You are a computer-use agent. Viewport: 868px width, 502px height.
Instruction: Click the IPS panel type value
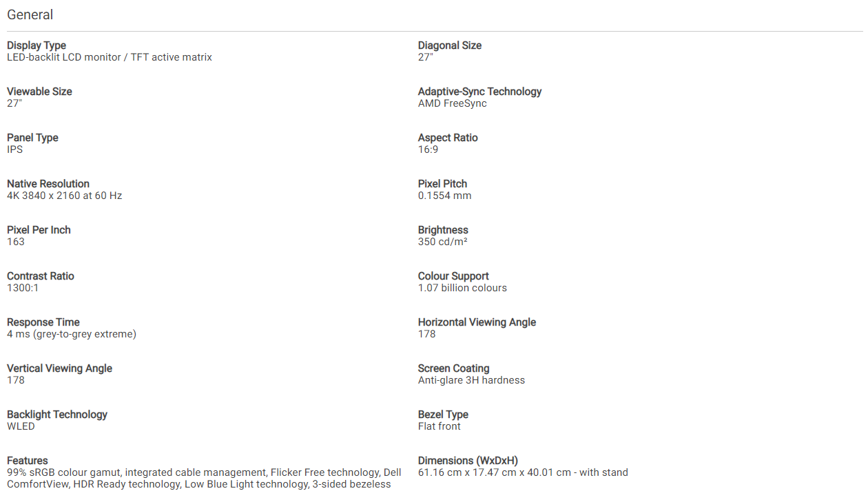point(14,149)
